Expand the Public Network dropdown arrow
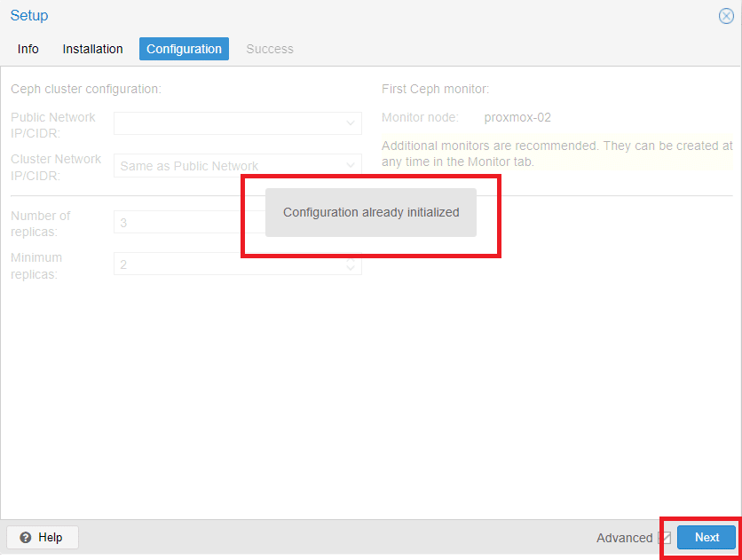Viewport: 742px width, 560px height. [351, 123]
